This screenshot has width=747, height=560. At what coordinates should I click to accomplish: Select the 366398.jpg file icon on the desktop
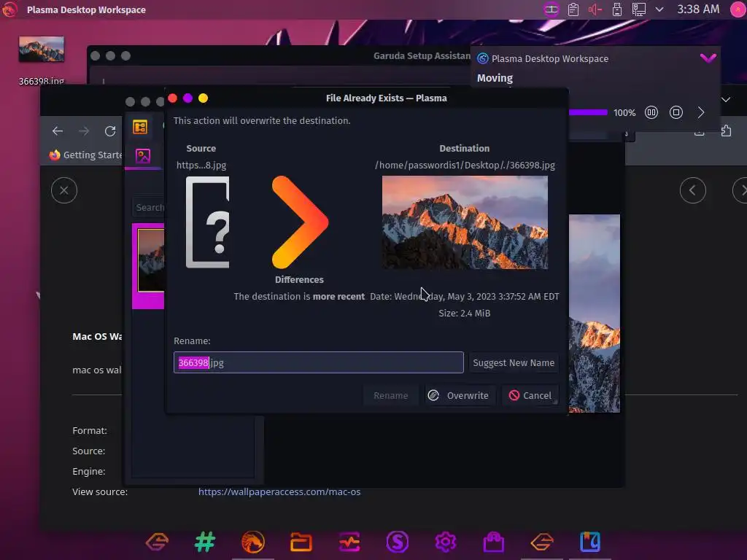42,49
